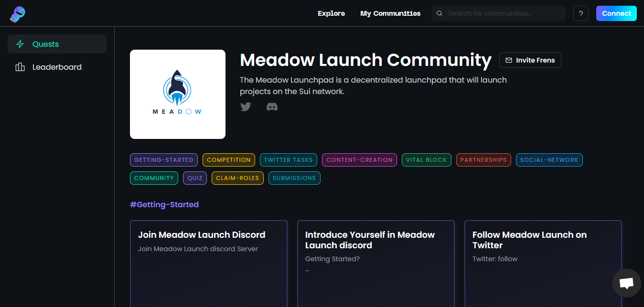Open the chat bubble widget
This screenshot has height=307, width=644.
626,283
